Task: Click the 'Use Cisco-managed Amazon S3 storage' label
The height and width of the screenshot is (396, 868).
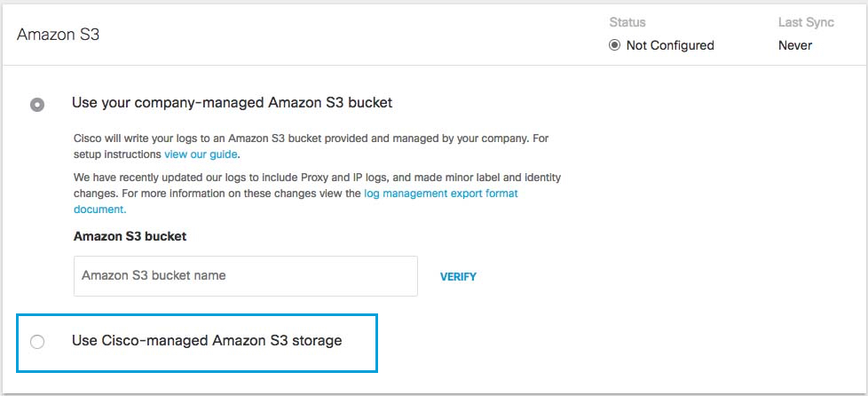Action: (x=207, y=341)
